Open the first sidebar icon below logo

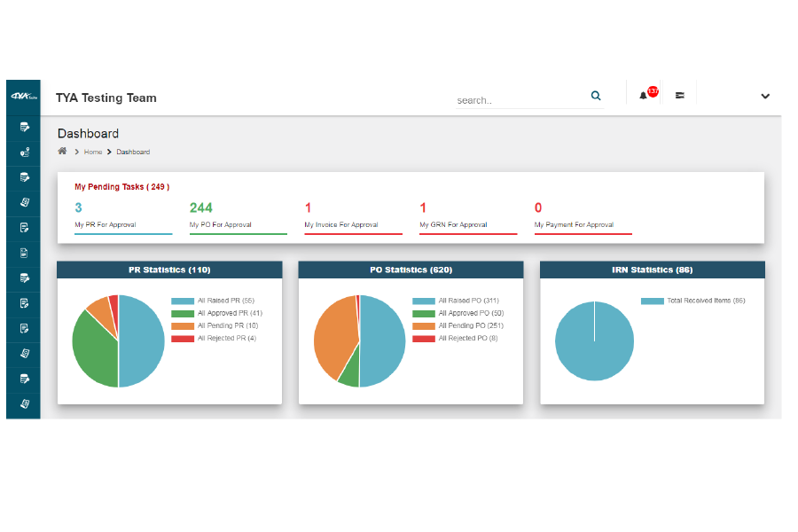[x=24, y=128]
